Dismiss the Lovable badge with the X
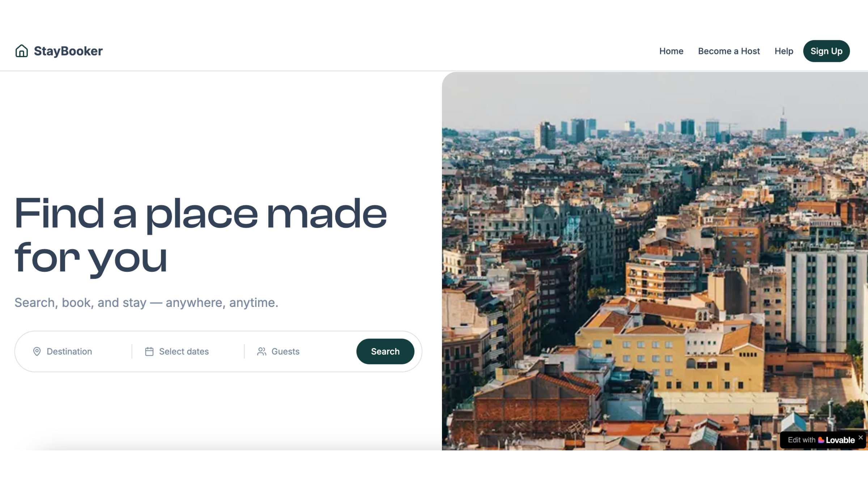 tap(861, 437)
